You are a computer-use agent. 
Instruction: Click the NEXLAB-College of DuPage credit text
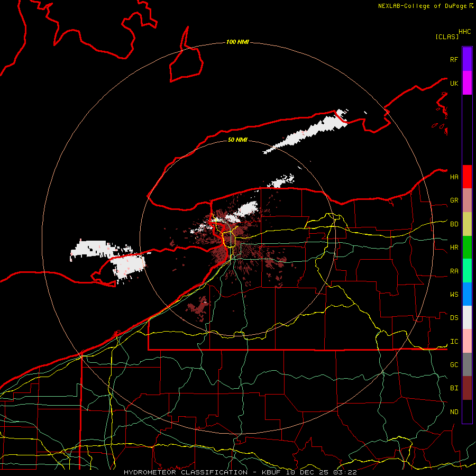[423, 6]
